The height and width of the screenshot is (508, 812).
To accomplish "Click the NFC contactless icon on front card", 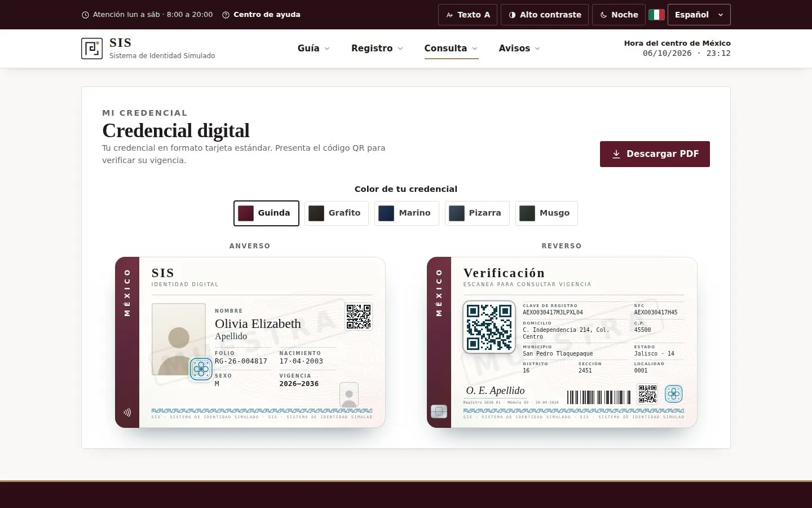I will (x=127, y=413).
